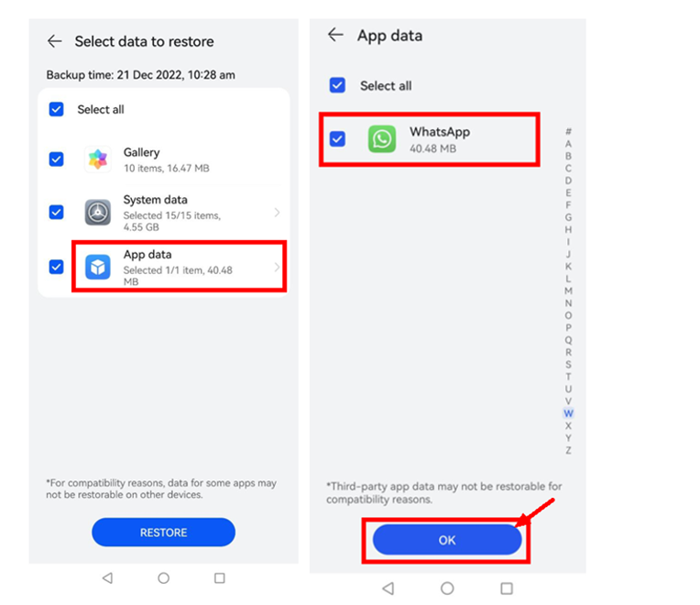The height and width of the screenshot is (605, 700).
Task: Jump to letter M in alphabet index
Action: click(568, 291)
